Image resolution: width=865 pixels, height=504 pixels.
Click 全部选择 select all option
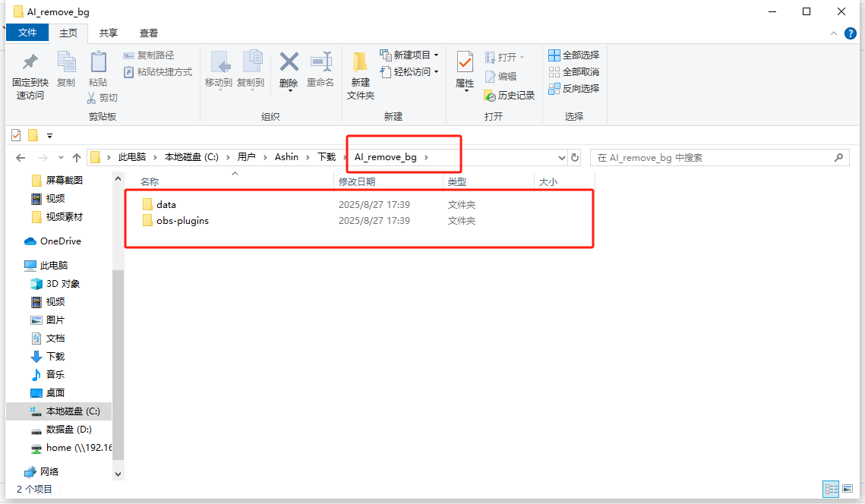point(573,55)
